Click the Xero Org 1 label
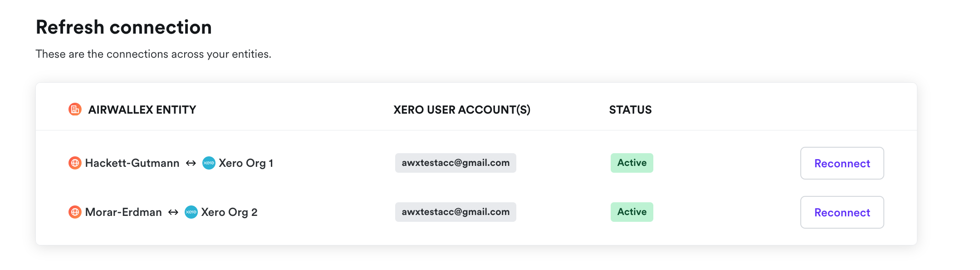Screen dimensions: 980x270 pyautogui.click(x=246, y=163)
